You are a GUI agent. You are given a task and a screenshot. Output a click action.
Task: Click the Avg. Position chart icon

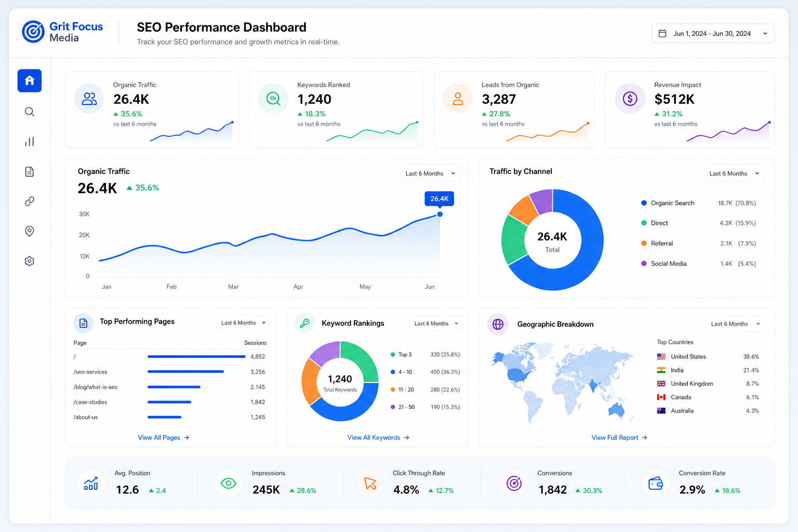(91, 483)
